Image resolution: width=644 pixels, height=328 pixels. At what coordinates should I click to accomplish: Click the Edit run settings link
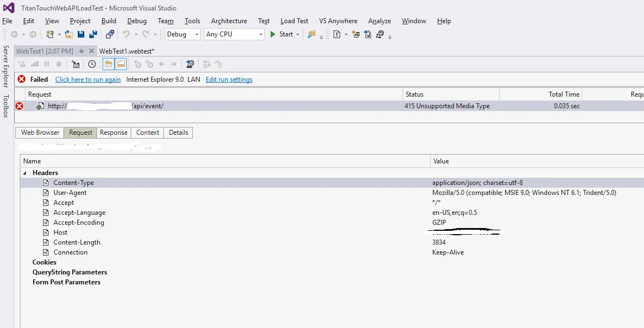(229, 80)
